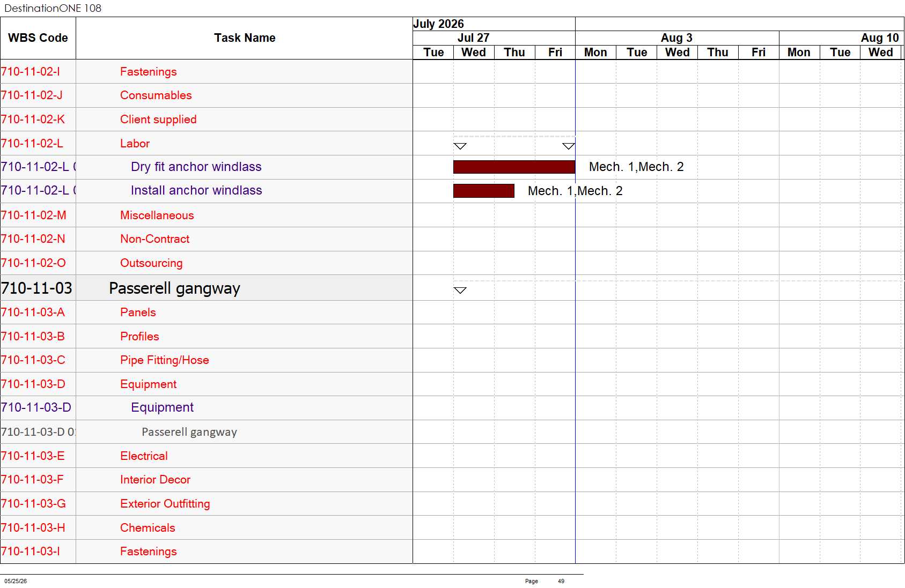The height and width of the screenshot is (588, 905).
Task: Click the Passerell gangway summary start marker
Action: 460,291
